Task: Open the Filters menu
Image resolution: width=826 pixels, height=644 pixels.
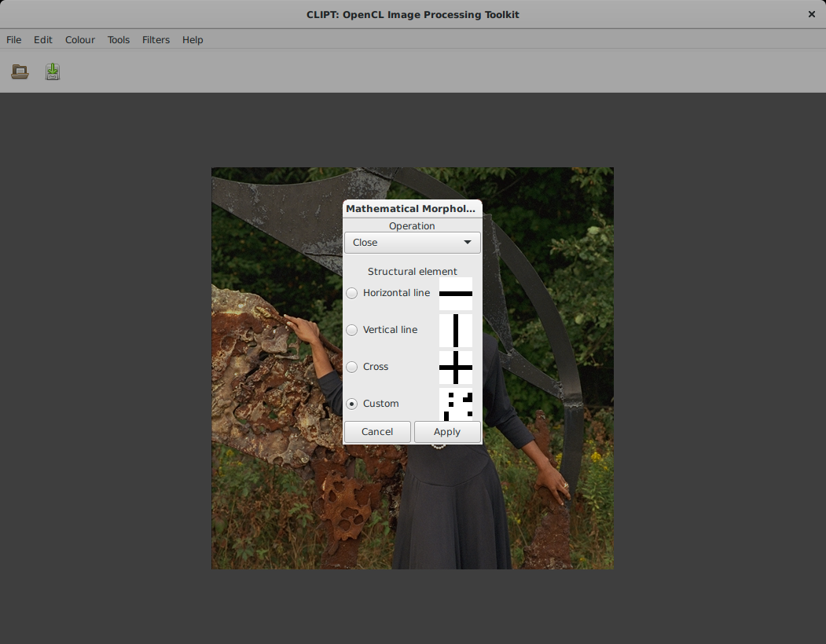Action: point(156,40)
